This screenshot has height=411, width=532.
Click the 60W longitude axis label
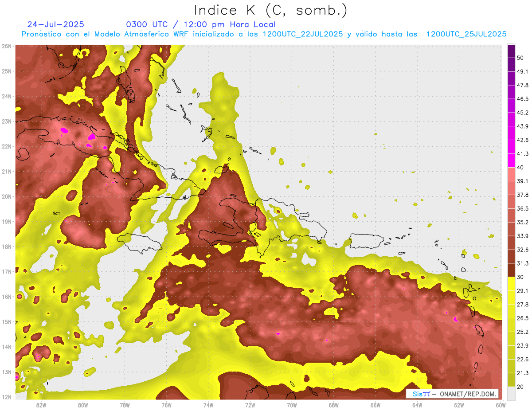(x=501, y=405)
